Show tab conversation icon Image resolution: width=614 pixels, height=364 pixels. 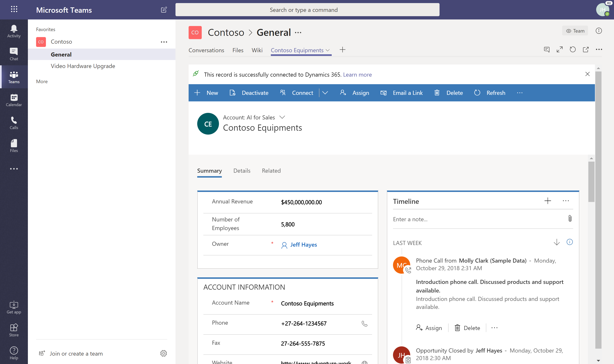(x=547, y=50)
